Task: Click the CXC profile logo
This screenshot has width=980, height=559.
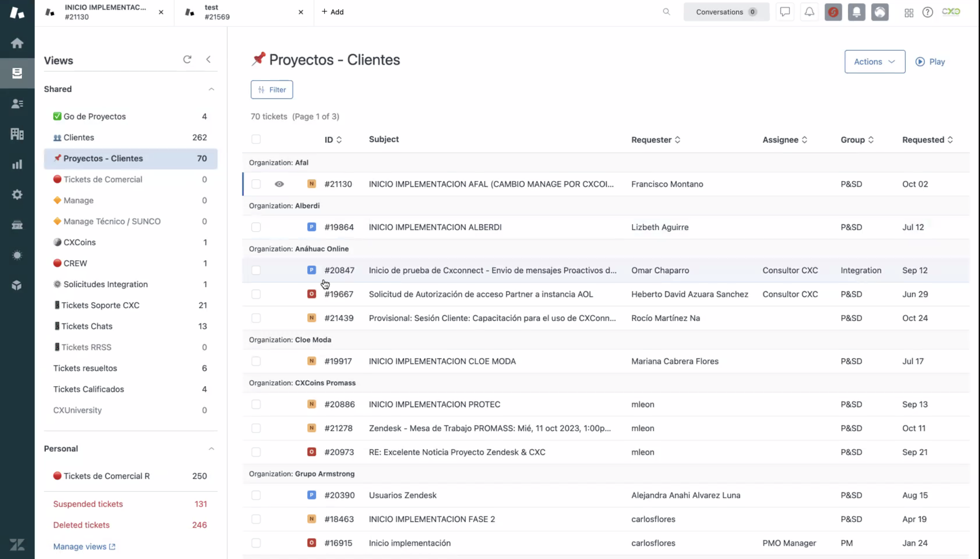Action: tap(951, 12)
